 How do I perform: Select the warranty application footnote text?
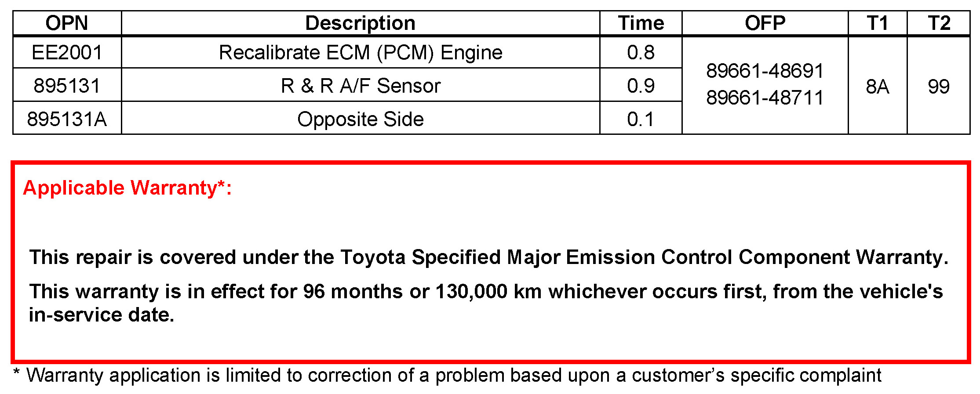pyautogui.click(x=453, y=376)
